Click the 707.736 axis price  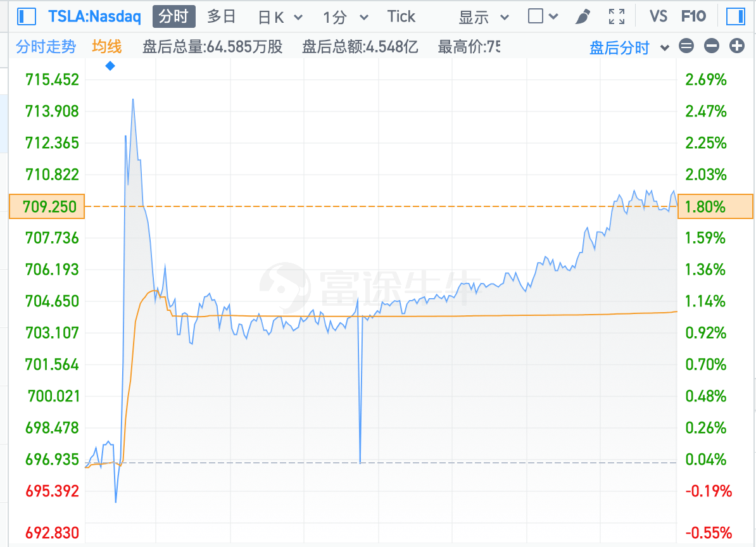52,237
